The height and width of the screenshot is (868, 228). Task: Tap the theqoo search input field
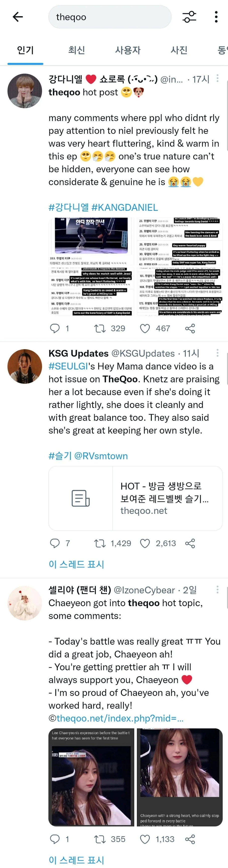[x=109, y=17]
